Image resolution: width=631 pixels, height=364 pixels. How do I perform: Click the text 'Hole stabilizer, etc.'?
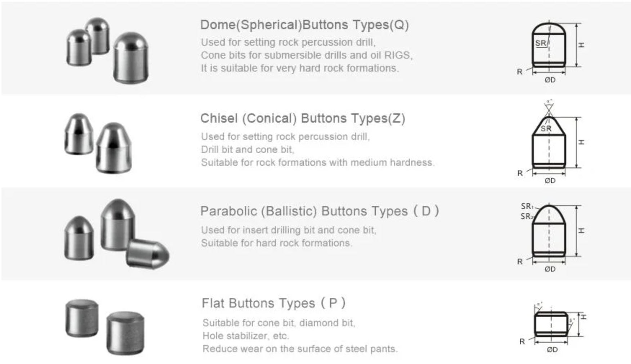(246, 336)
